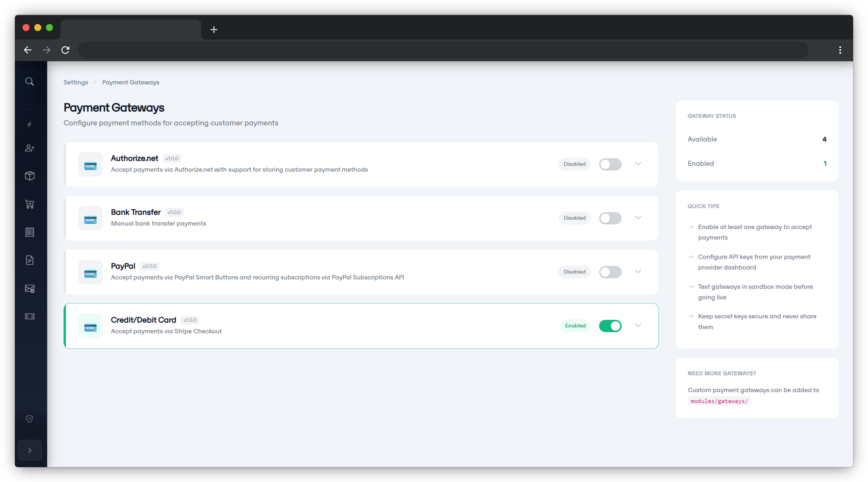Screen dimensions: 868x482
Task: Open the packages section via the box icon
Action: [x=30, y=176]
